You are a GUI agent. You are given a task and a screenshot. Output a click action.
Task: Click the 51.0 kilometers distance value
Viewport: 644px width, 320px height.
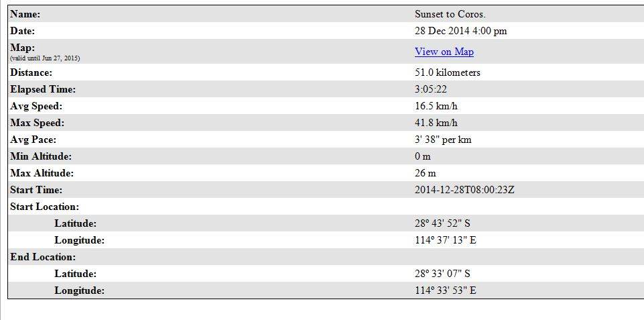(447, 72)
